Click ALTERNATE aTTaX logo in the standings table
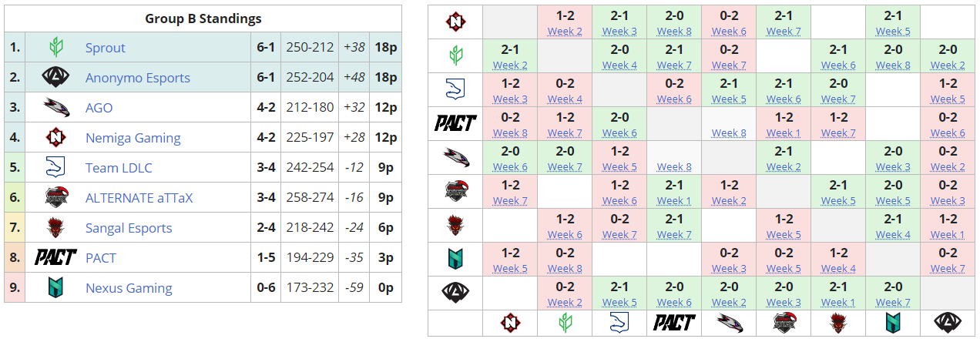980x342 pixels. [x=56, y=198]
